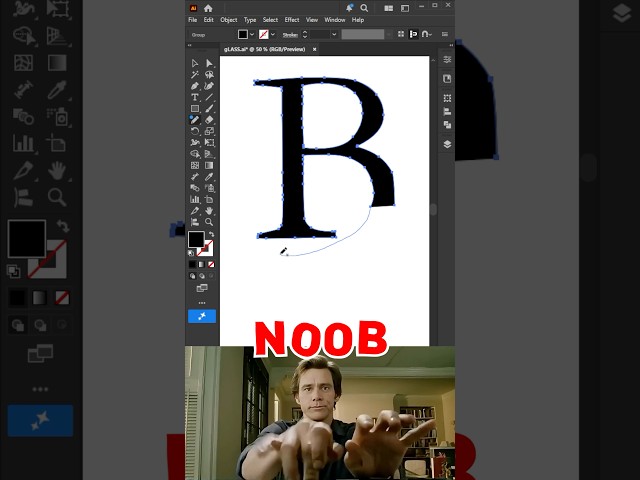This screenshot has height=480, width=640.
Task: Open the File menu
Action: click(193, 20)
